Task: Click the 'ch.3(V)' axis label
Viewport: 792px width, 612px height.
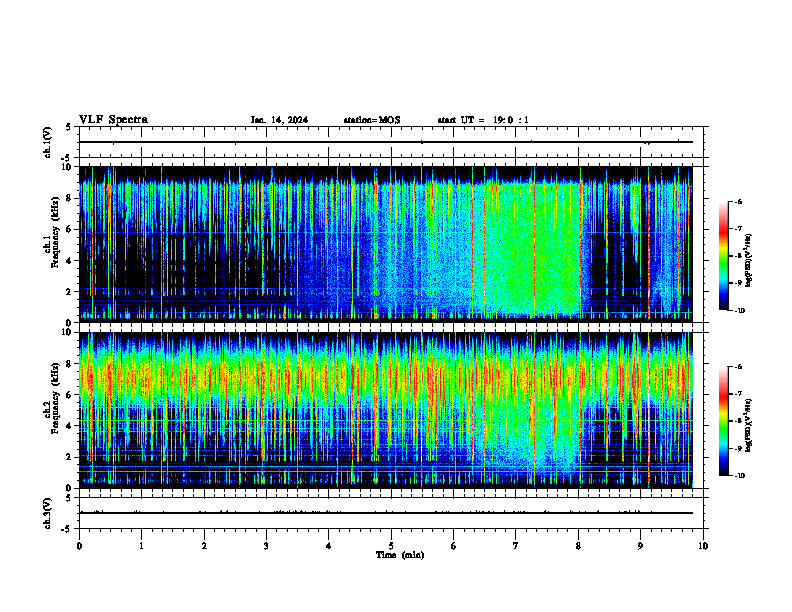Action: tap(48, 513)
